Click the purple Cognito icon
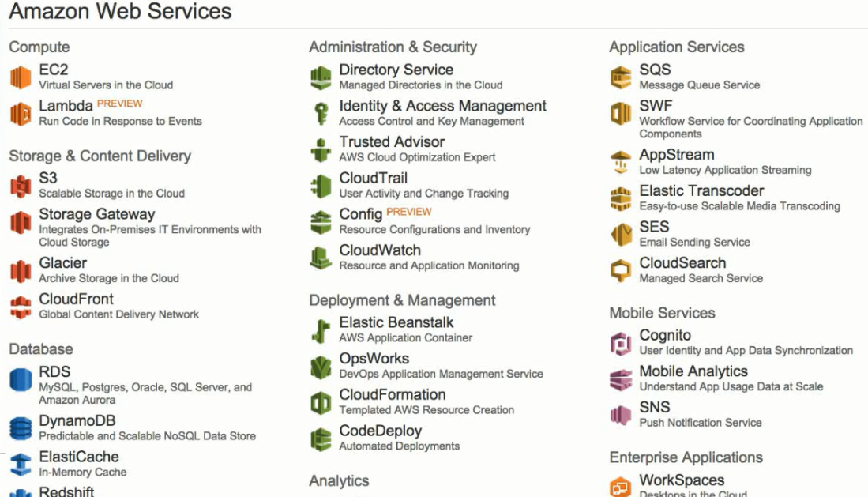This screenshot has width=868, height=497. coord(621,343)
